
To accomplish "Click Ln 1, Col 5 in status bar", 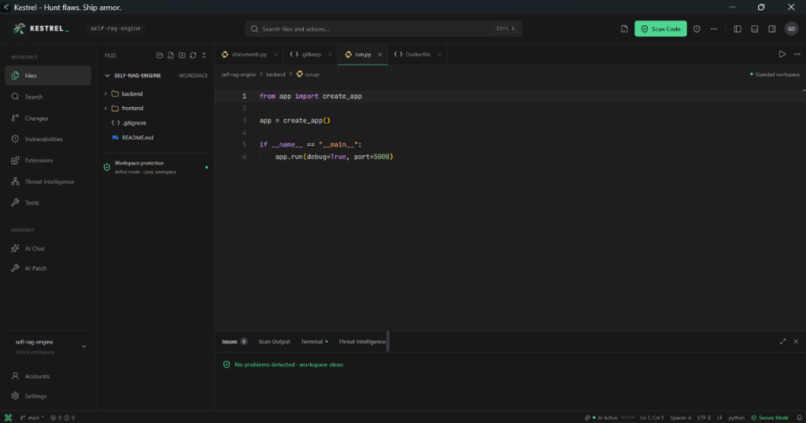I will [652, 418].
